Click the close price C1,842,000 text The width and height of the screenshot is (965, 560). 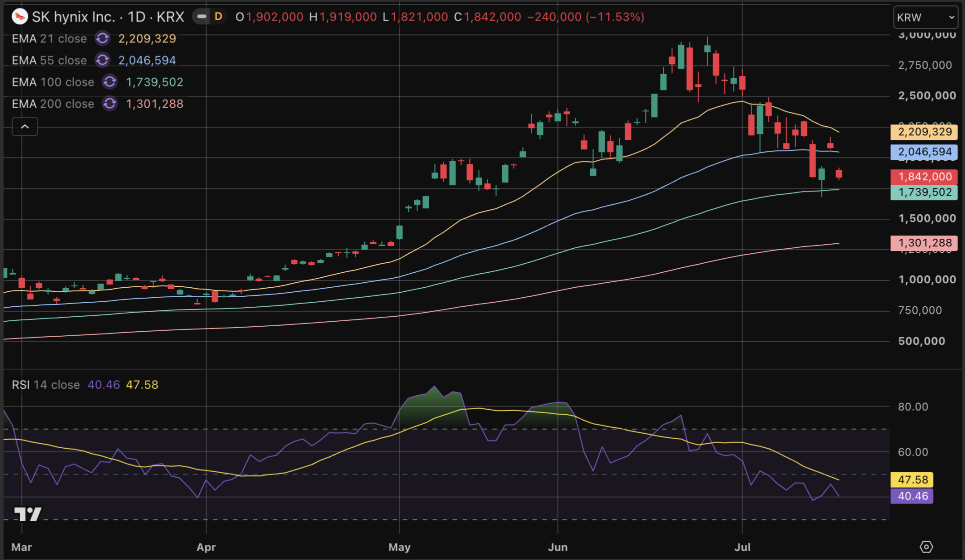click(487, 17)
